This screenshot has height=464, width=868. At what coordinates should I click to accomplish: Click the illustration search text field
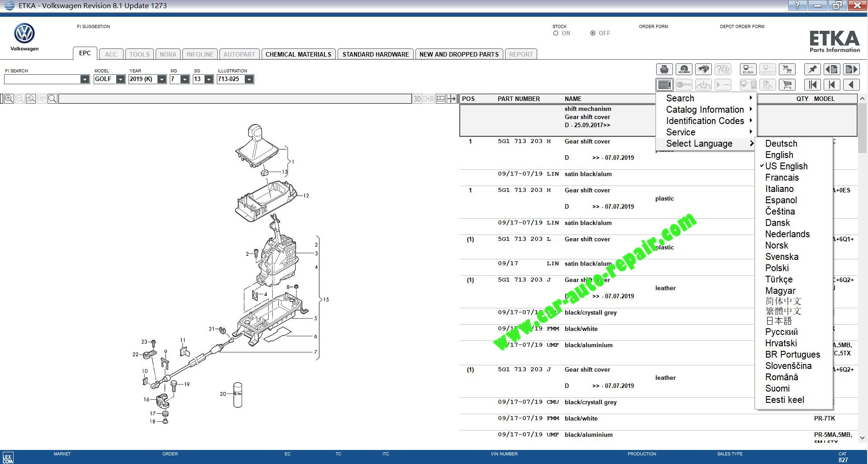click(x=235, y=99)
